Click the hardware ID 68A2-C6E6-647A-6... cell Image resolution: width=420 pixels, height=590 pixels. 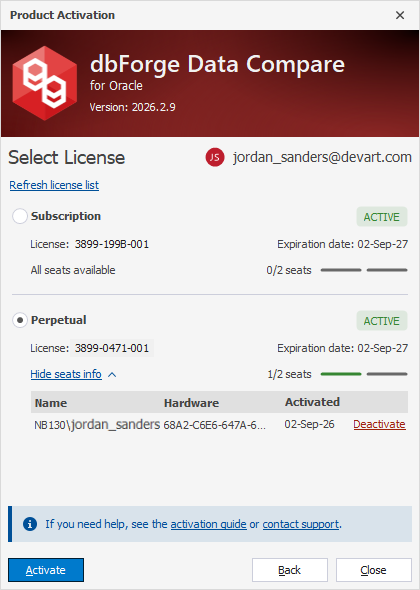215,425
